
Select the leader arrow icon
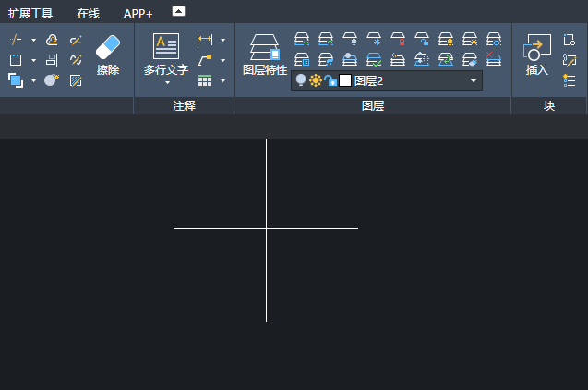coord(205,60)
